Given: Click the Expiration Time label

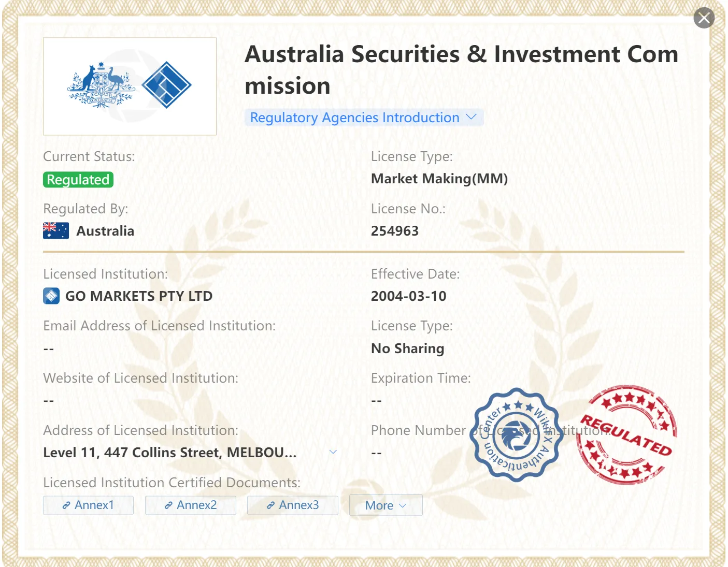Looking at the screenshot, I should pyautogui.click(x=421, y=378).
